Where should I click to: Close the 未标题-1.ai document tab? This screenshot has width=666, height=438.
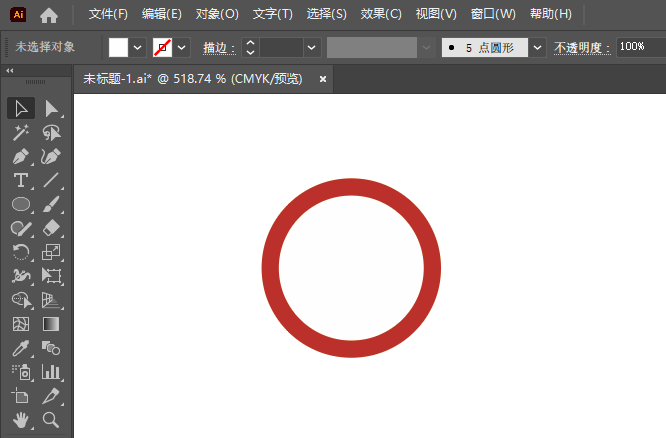click(323, 79)
